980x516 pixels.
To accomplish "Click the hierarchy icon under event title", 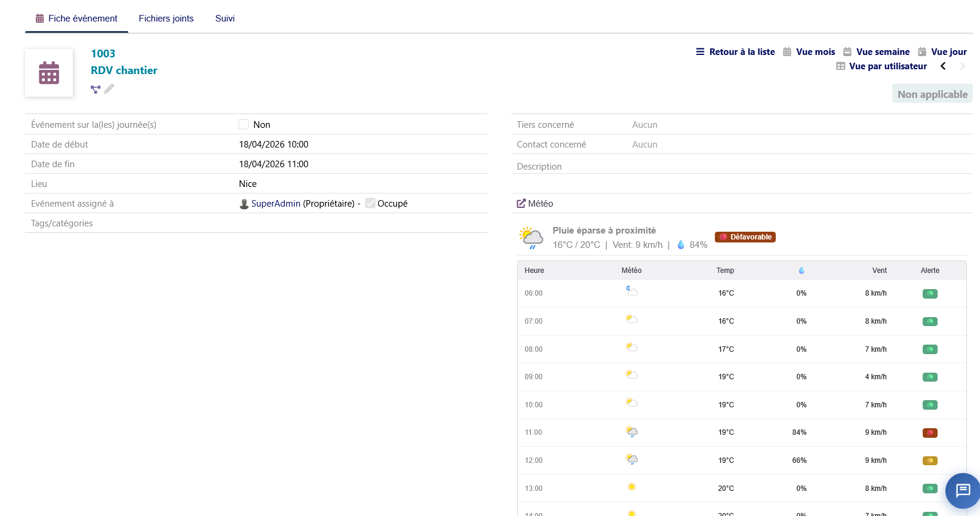I will pos(96,90).
